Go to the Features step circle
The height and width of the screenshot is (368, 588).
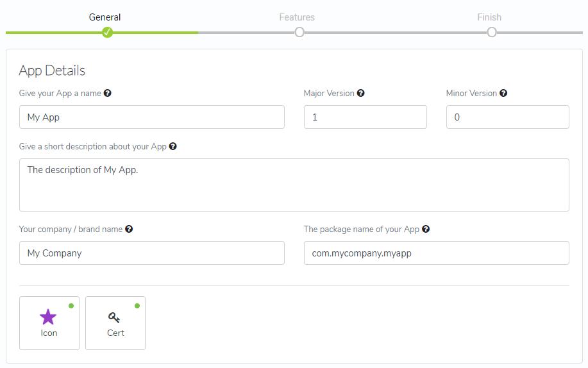299,32
